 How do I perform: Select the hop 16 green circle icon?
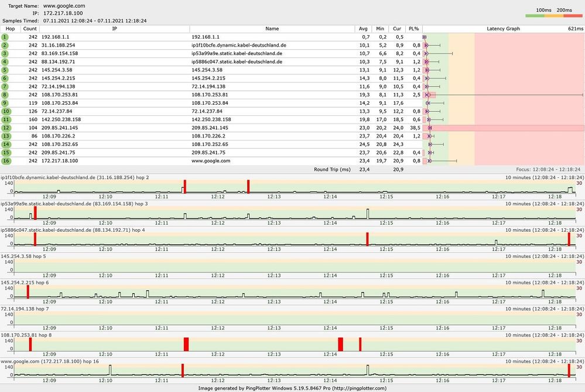point(6,161)
